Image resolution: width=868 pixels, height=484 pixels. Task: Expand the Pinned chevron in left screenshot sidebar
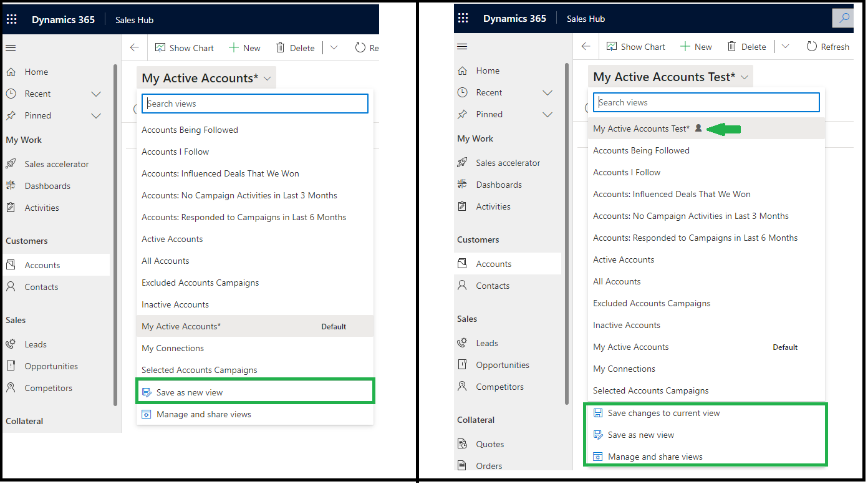coord(96,115)
